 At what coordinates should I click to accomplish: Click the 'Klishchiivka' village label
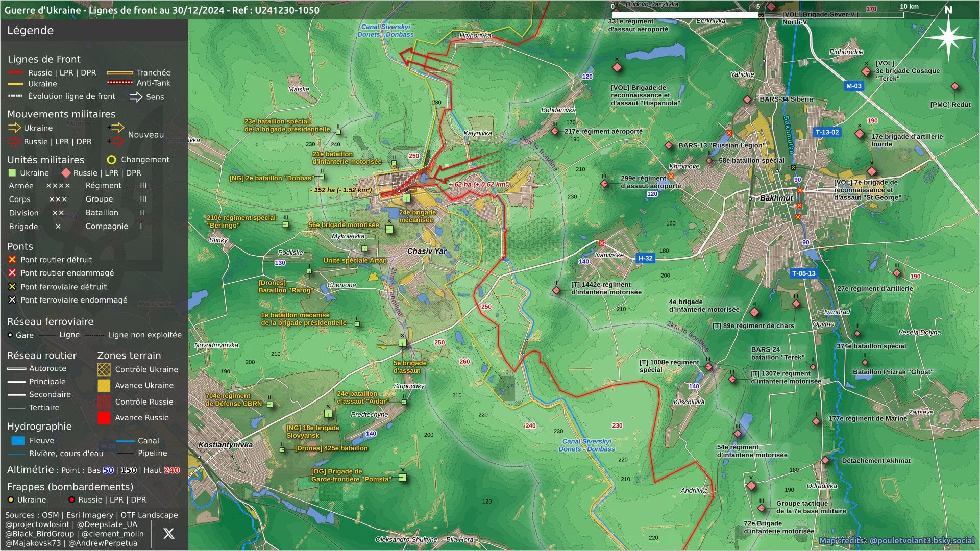coord(689,402)
